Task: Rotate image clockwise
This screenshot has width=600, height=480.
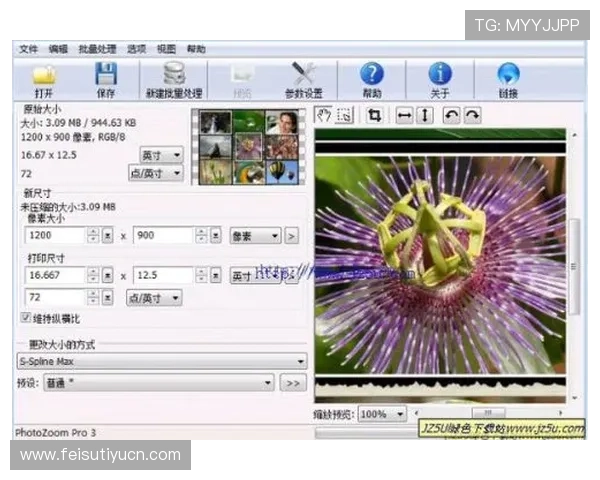Action: (x=473, y=115)
